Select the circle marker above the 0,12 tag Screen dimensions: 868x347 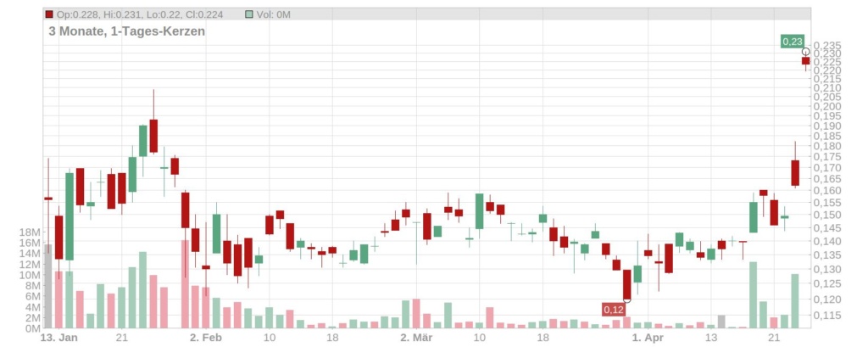tap(626, 300)
